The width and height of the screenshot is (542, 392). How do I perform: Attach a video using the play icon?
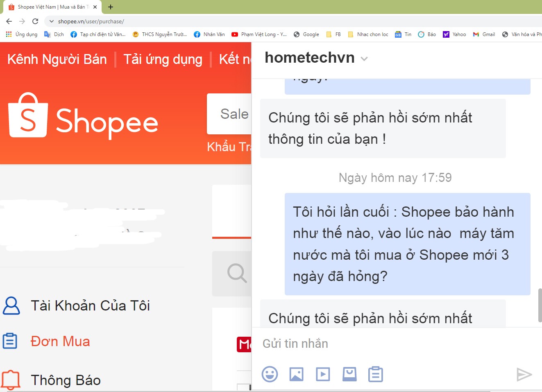(323, 374)
